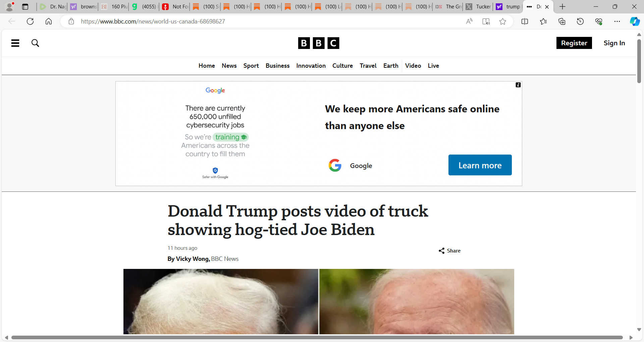The image size is (644, 342).
Task: Open Innovation section in navigation
Action: (x=311, y=66)
